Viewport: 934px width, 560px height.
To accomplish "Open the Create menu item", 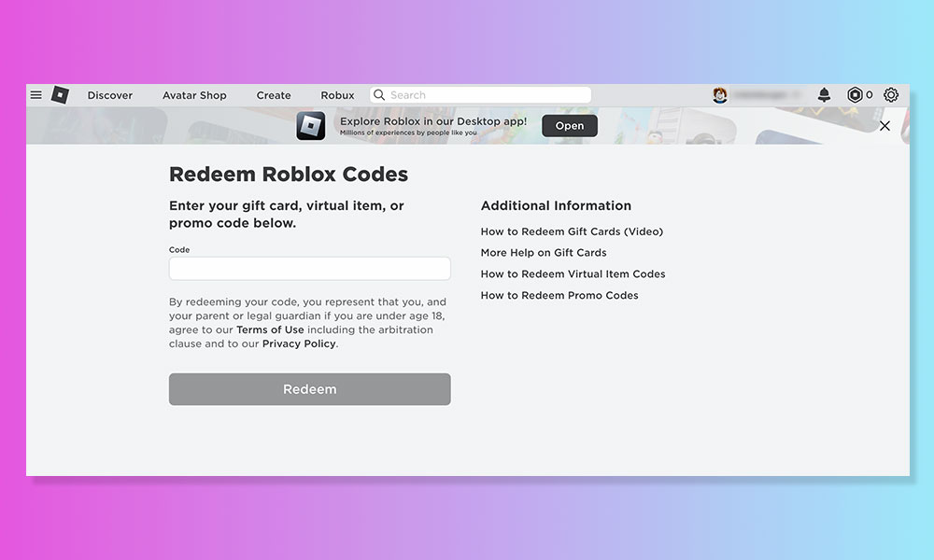I will point(274,95).
